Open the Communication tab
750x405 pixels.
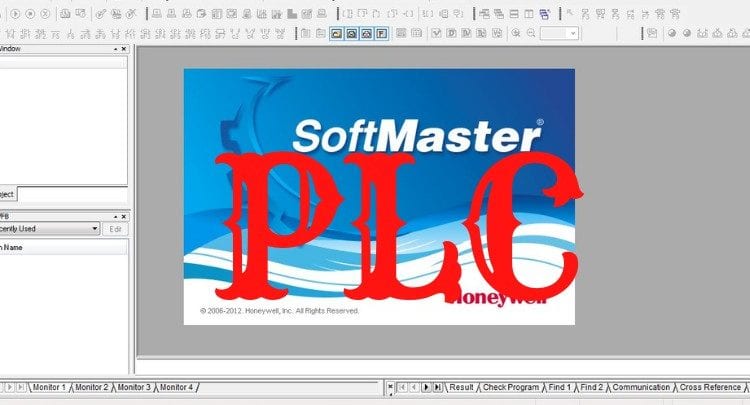tap(641, 387)
